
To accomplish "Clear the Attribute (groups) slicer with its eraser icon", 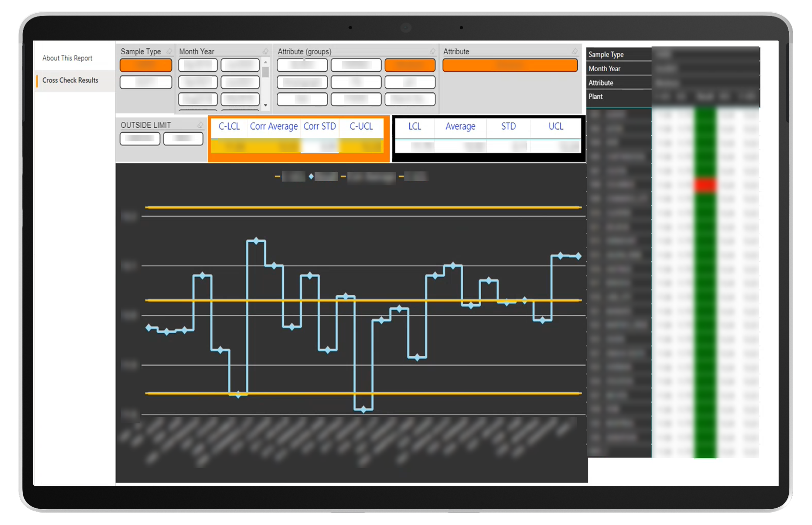I will point(433,52).
